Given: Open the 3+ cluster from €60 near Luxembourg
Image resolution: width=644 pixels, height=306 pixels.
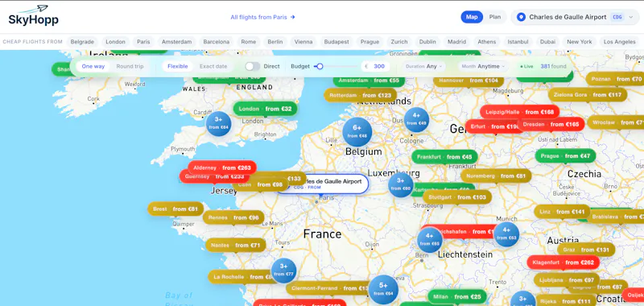Looking at the screenshot, I should point(400,184).
